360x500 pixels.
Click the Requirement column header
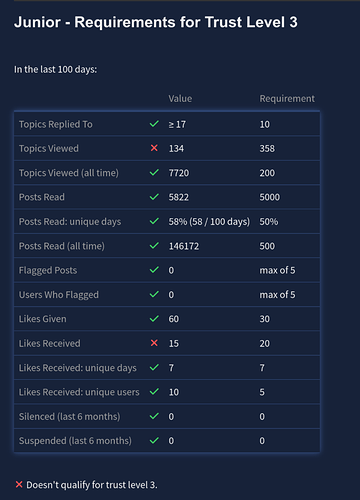pos(287,99)
